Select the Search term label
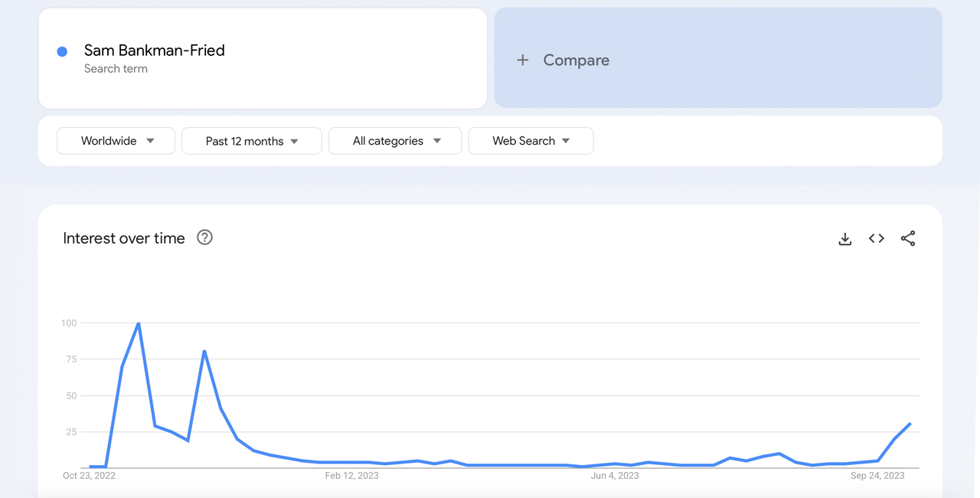The height and width of the screenshot is (498, 980). click(x=116, y=68)
